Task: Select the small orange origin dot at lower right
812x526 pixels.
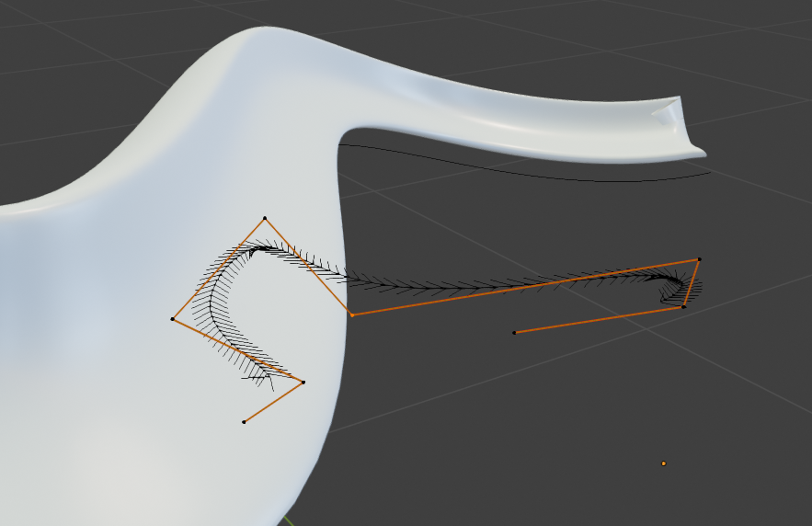Action: click(663, 463)
